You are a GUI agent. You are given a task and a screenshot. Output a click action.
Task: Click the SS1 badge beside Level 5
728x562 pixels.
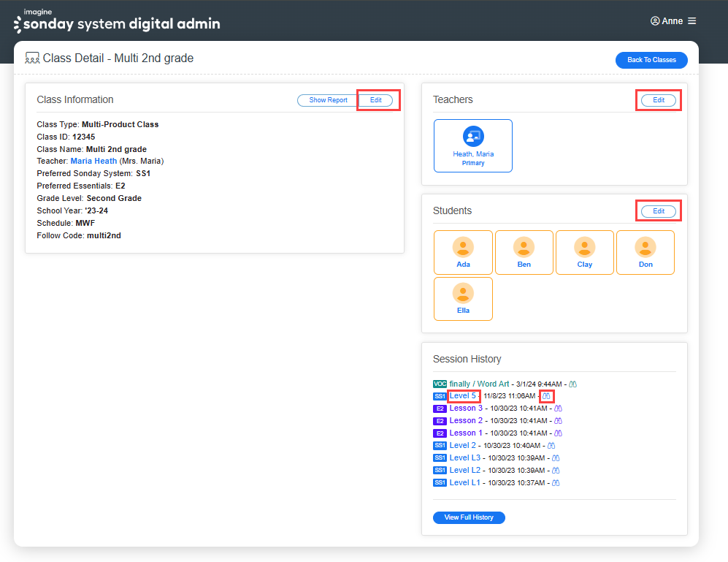pos(440,396)
